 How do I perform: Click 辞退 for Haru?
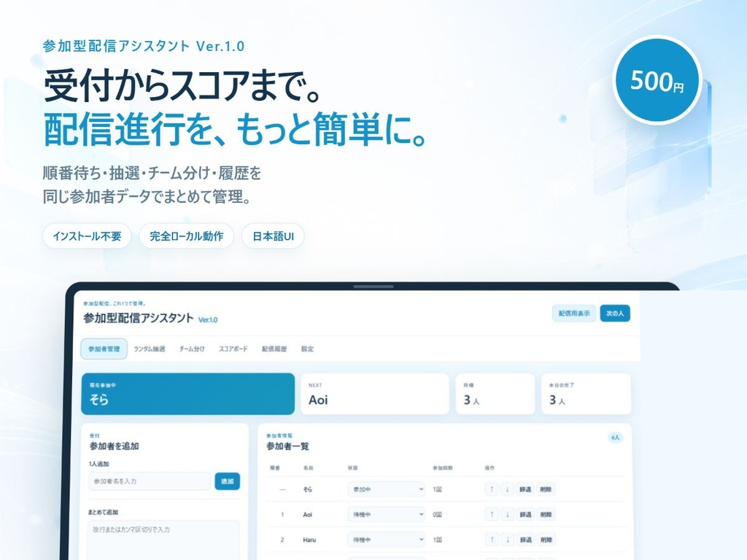coord(525,540)
